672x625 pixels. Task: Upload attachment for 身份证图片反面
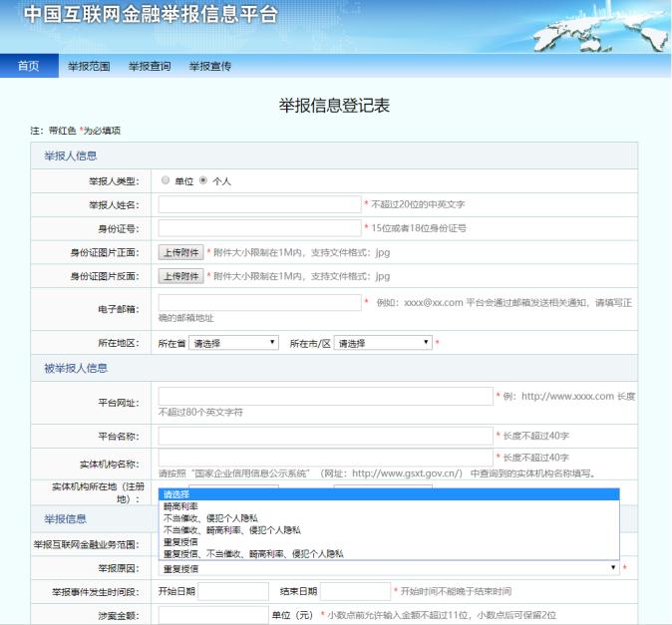(180, 276)
